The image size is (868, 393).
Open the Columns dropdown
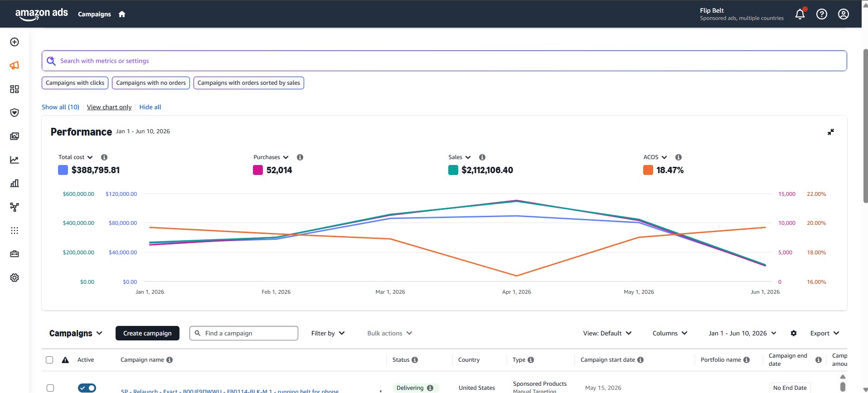[x=670, y=333]
